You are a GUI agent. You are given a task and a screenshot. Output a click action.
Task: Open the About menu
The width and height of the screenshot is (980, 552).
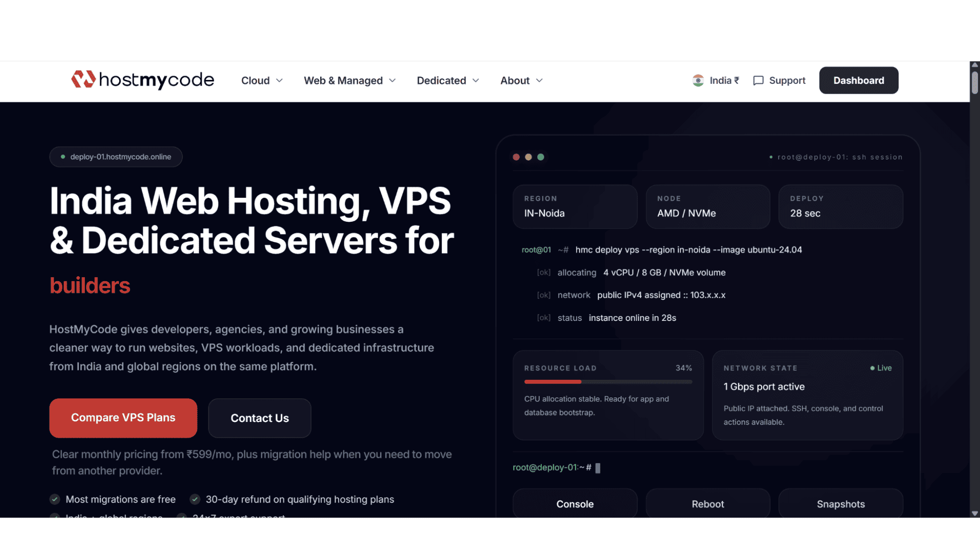coord(522,80)
